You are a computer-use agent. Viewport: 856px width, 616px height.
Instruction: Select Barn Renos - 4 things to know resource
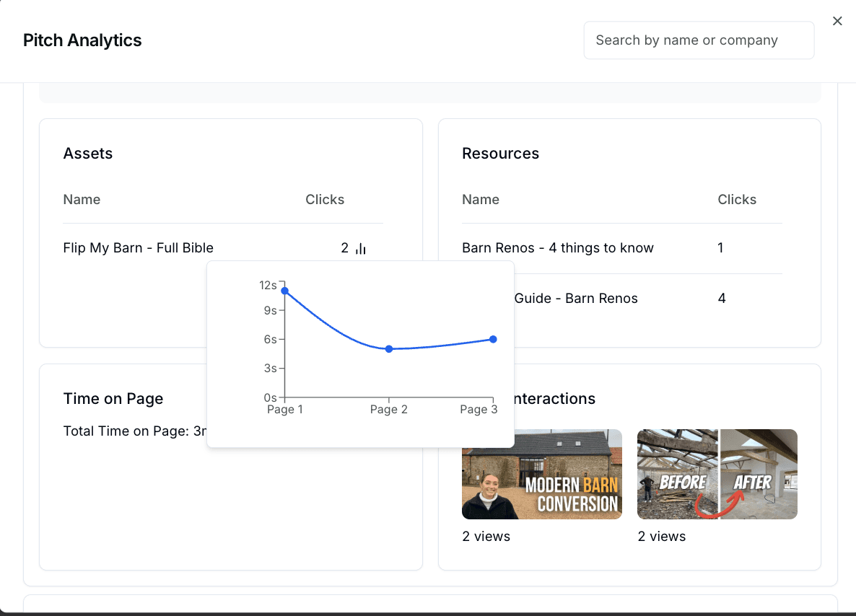tap(557, 247)
